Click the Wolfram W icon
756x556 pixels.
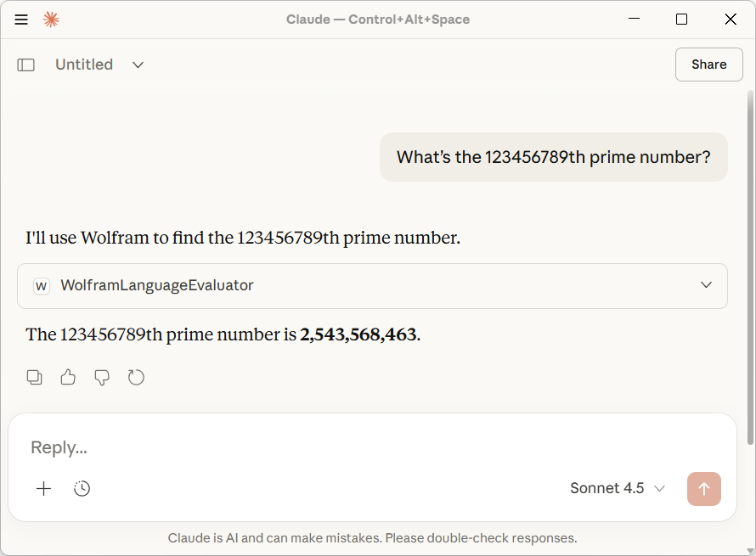[x=41, y=286]
